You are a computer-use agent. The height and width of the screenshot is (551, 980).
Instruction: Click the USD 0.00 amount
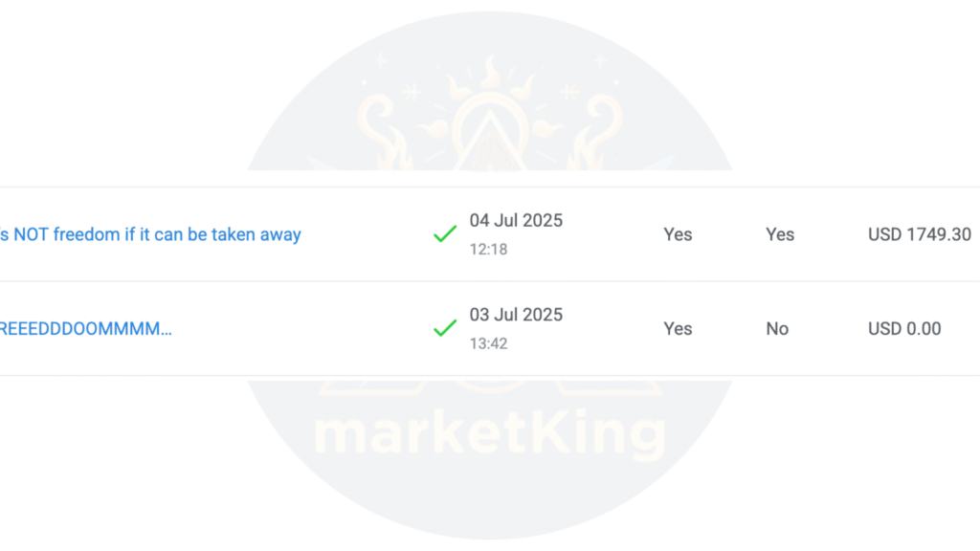point(904,329)
